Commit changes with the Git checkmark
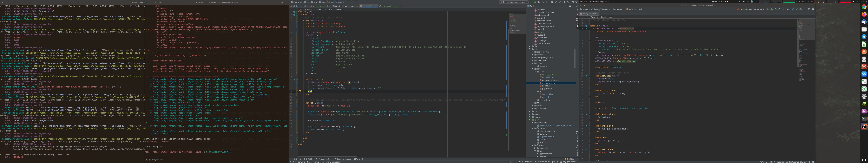 click(560, 2)
